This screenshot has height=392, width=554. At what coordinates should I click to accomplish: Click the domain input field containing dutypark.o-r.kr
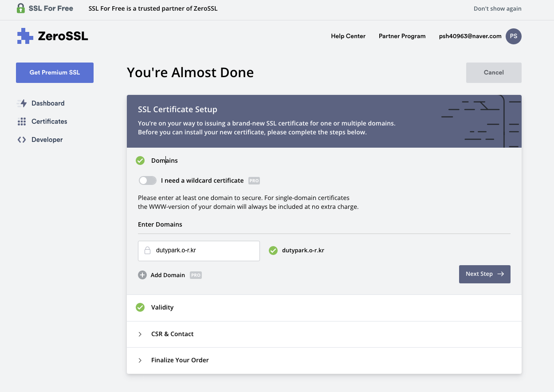199,251
